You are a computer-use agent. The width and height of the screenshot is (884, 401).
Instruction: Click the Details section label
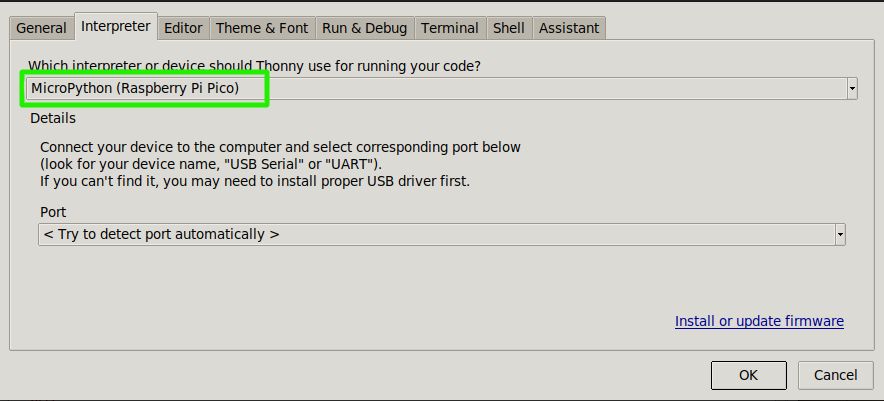[x=53, y=118]
